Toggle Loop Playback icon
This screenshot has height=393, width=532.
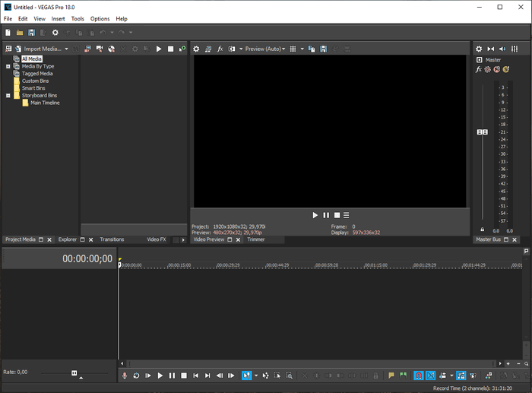click(x=136, y=376)
